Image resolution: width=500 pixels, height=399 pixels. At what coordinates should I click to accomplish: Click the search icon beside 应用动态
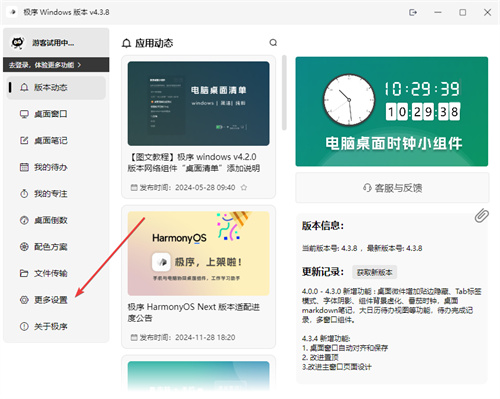pos(273,43)
